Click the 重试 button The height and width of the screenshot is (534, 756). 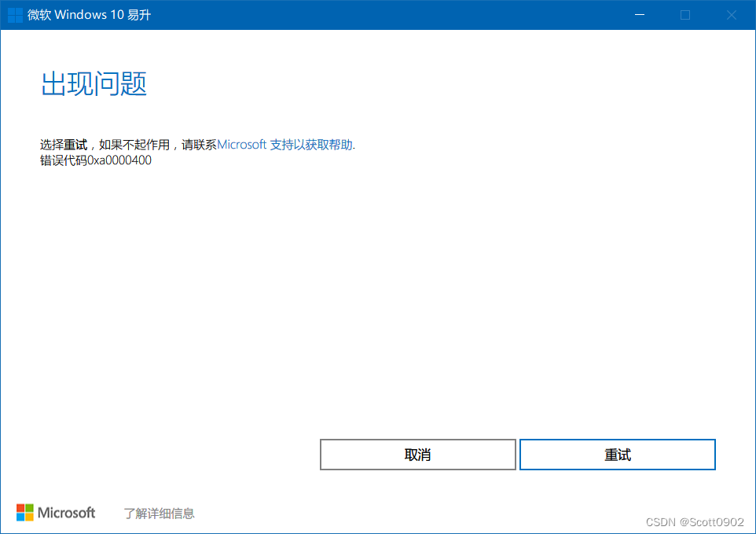point(617,455)
